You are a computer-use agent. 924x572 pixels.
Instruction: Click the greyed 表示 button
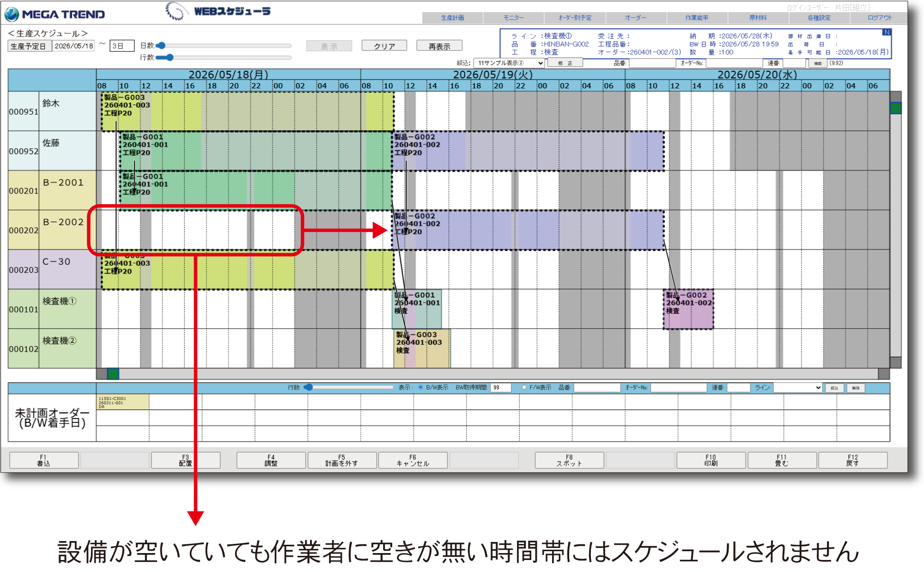click(x=329, y=46)
